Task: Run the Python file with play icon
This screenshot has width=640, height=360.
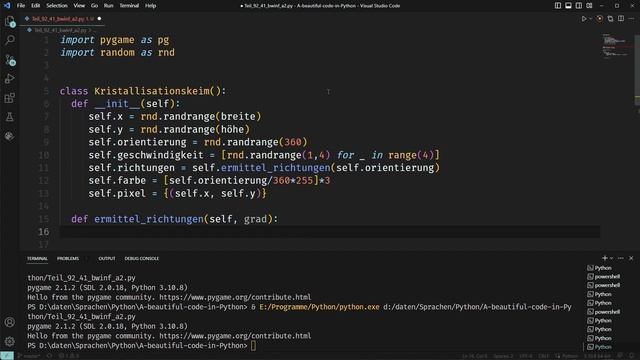Action: 584,19
